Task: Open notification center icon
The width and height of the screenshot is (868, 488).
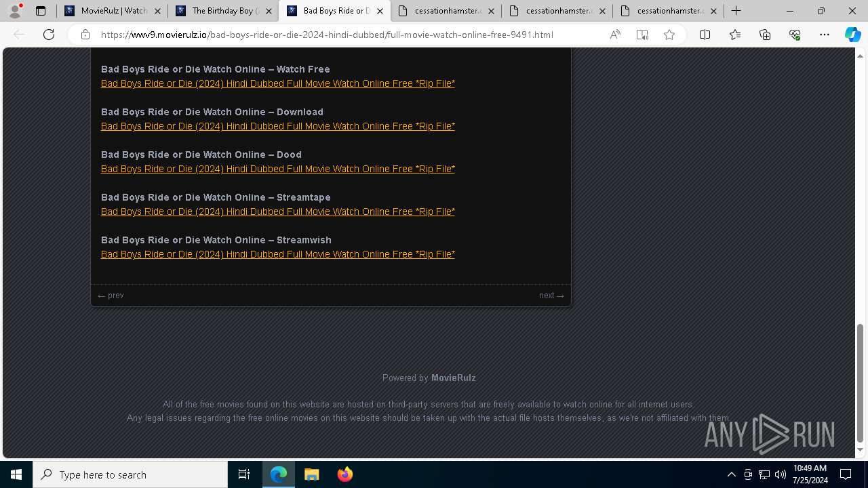Action: point(846,474)
